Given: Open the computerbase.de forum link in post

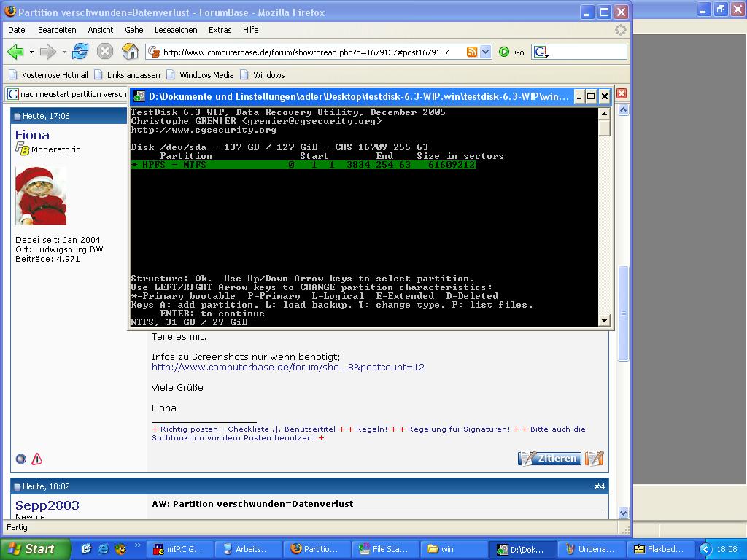Looking at the screenshot, I should click(x=287, y=367).
